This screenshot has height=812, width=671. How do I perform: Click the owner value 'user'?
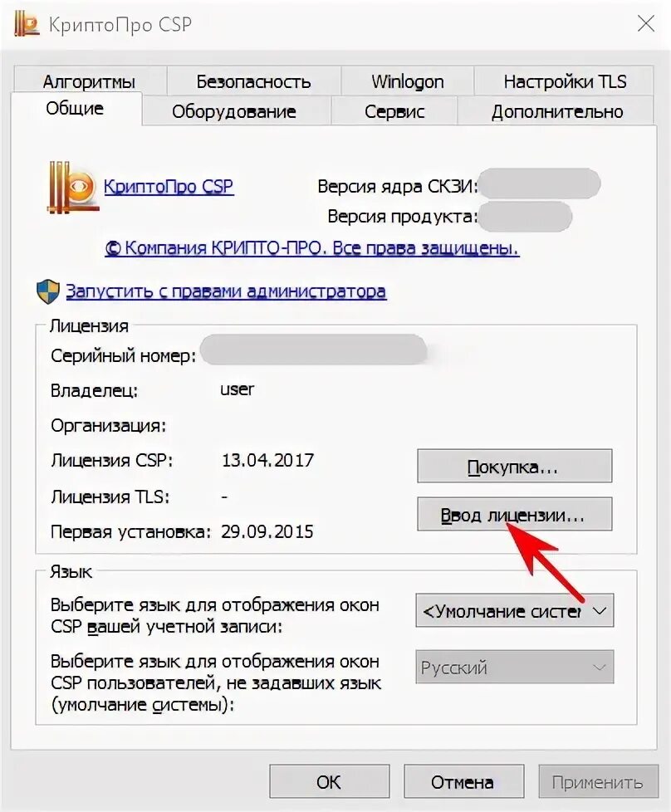click(238, 389)
